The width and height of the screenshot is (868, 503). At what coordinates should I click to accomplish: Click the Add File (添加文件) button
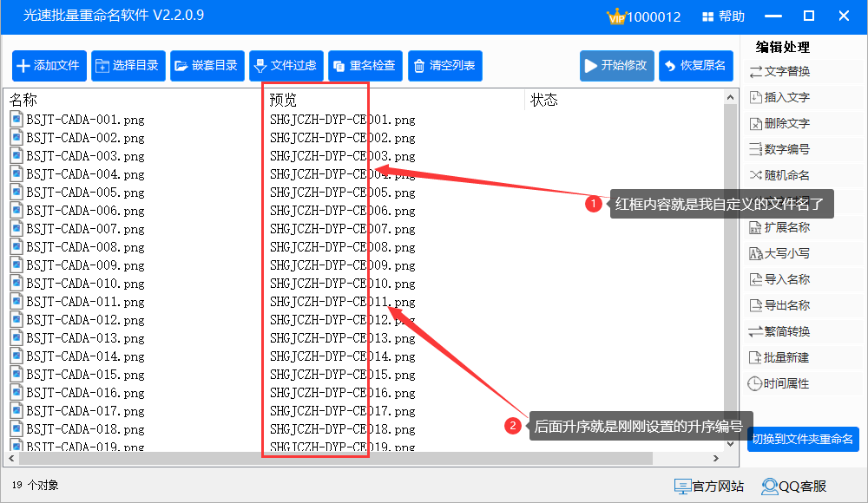[x=49, y=66]
